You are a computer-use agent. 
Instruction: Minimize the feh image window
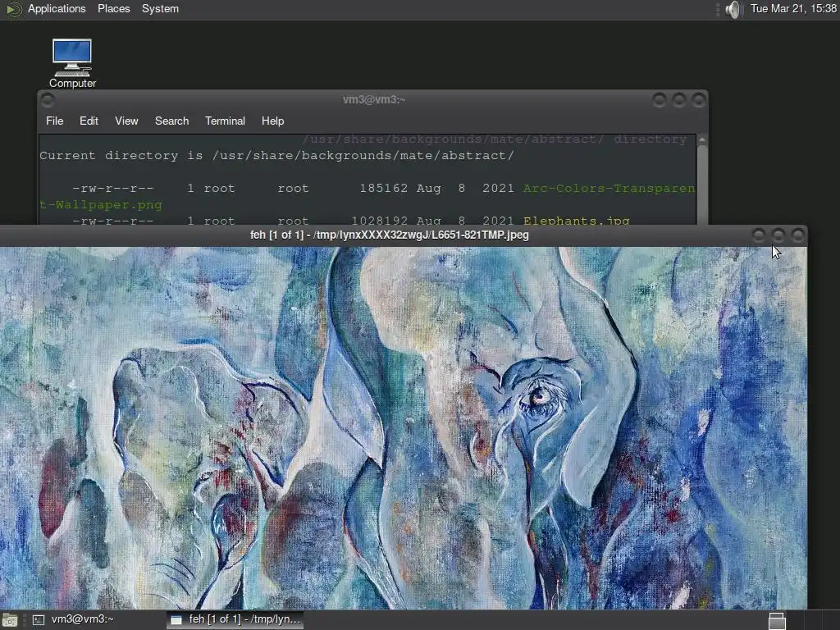click(759, 235)
